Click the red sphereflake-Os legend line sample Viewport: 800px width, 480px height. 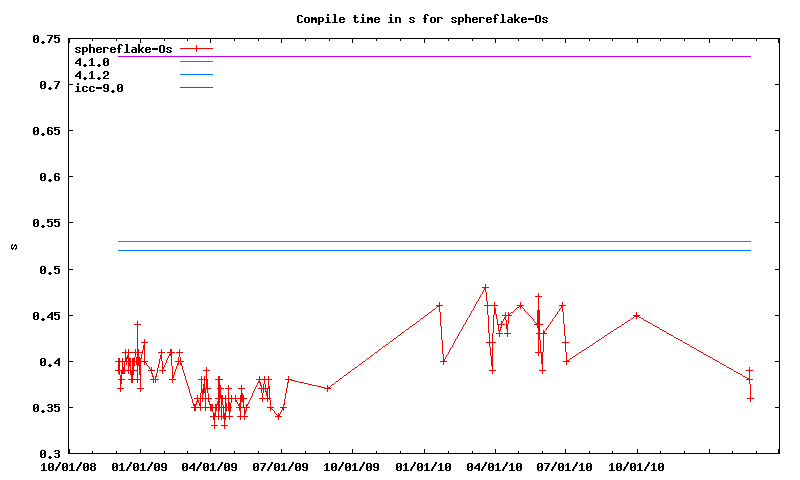[x=197, y=49]
